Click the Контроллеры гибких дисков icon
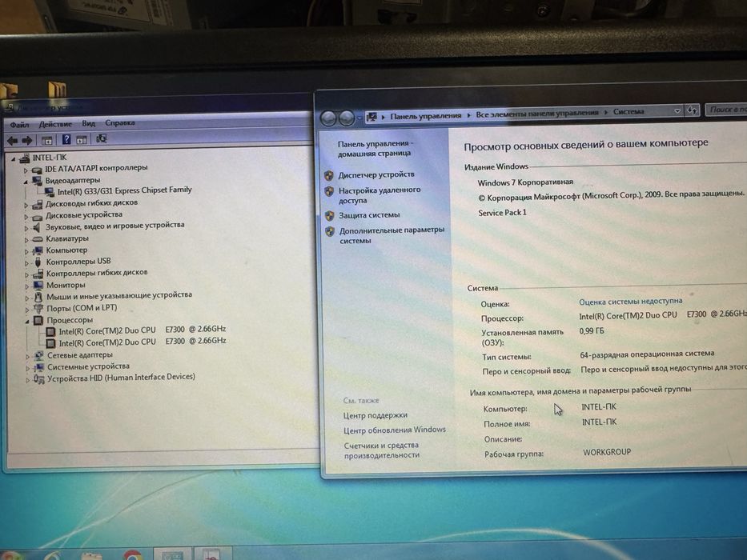Screen dimensions: 747x560 (38, 274)
